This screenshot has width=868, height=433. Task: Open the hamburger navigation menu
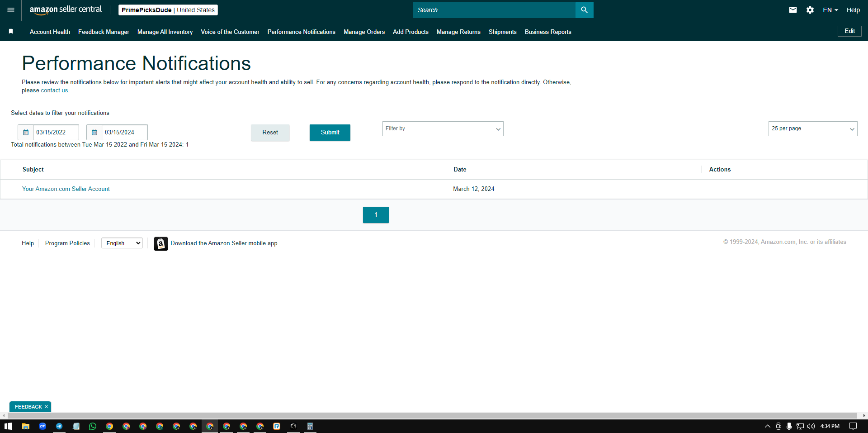[11, 10]
